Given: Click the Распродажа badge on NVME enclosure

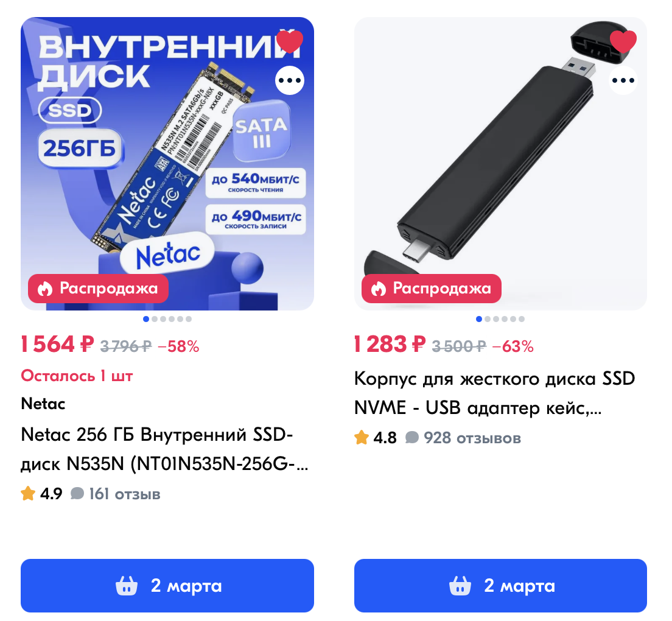Looking at the screenshot, I should pyautogui.click(x=432, y=289).
